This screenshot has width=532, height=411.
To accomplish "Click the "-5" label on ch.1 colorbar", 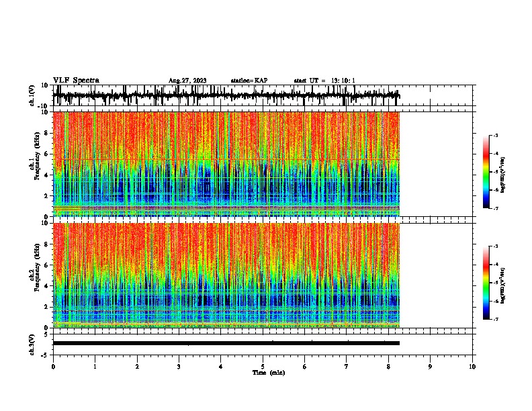I will (495, 172).
